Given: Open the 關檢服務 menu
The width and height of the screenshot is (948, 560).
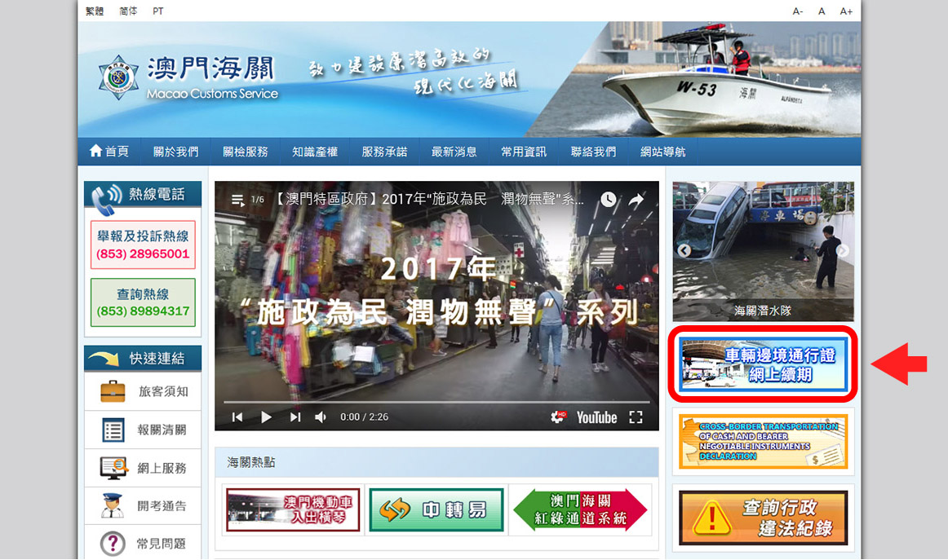Looking at the screenshot, I should point(246,152).
